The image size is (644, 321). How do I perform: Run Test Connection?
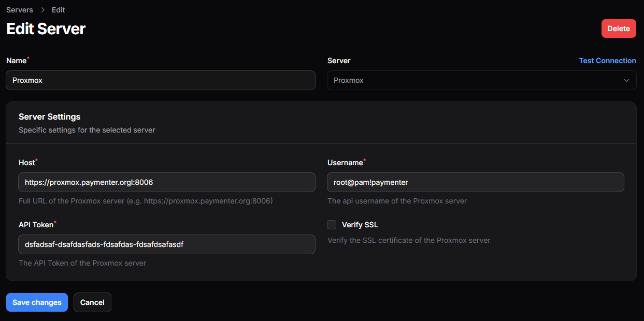pyautogui.click(x=607, y=61)
